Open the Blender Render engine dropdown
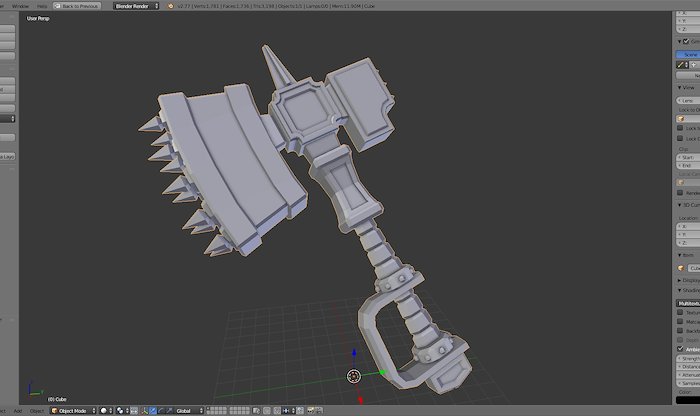 (138, 5)
